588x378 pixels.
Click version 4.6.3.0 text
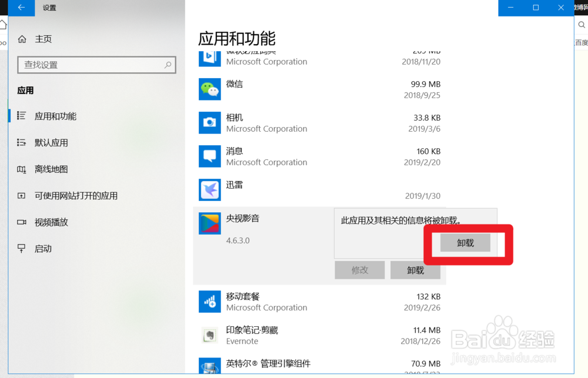coord(238,240)
